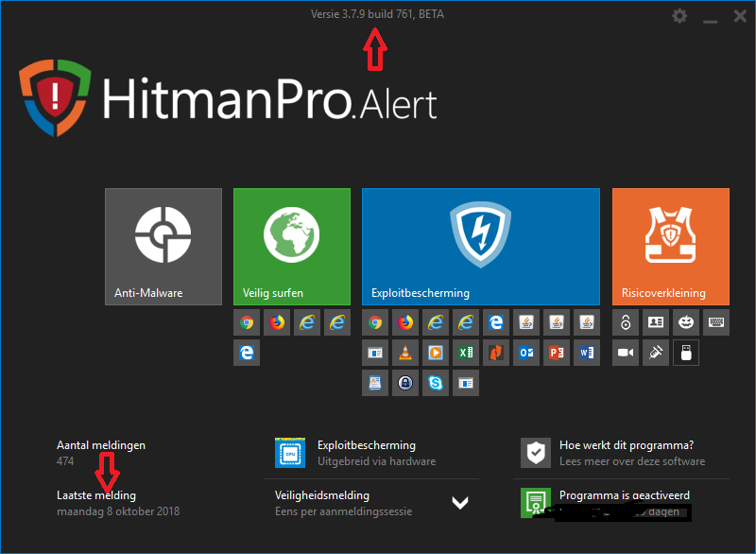Viewport: 756px width, 554px height.
Task: Click the ID card risk icon
Action: click(x=656, y=322)
